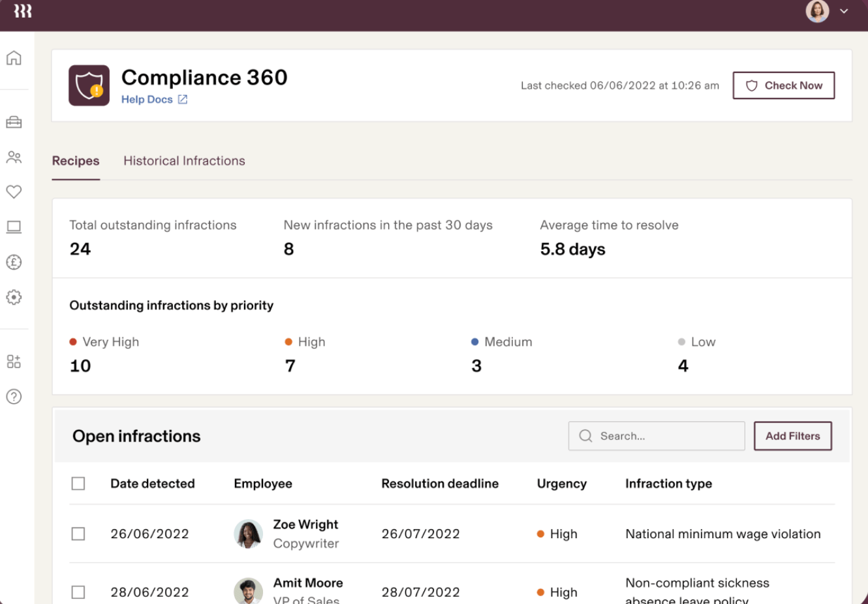Image resolution: width=868 pixels, height=604 pixels.
Task: Click the Rippling logo in the top bar
Action: pyautogui.click(x=22, y=11)
